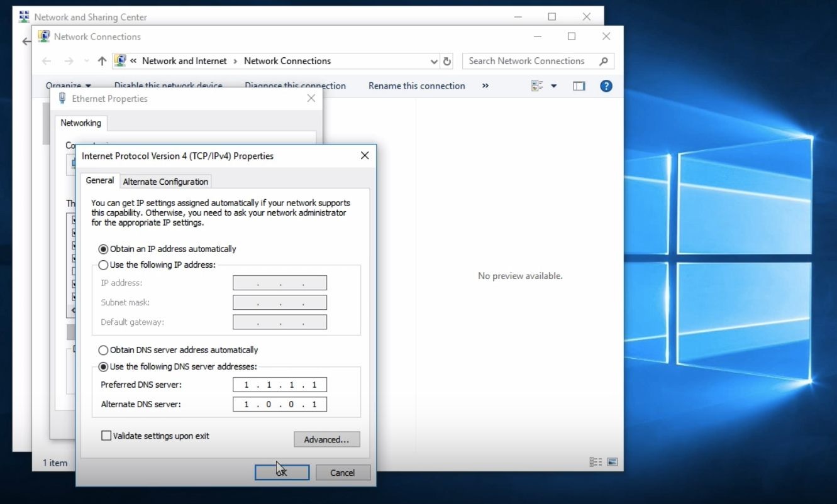The image size is (837, 504).
Task: Go up one folder level
Action: (x=102, y=61)
